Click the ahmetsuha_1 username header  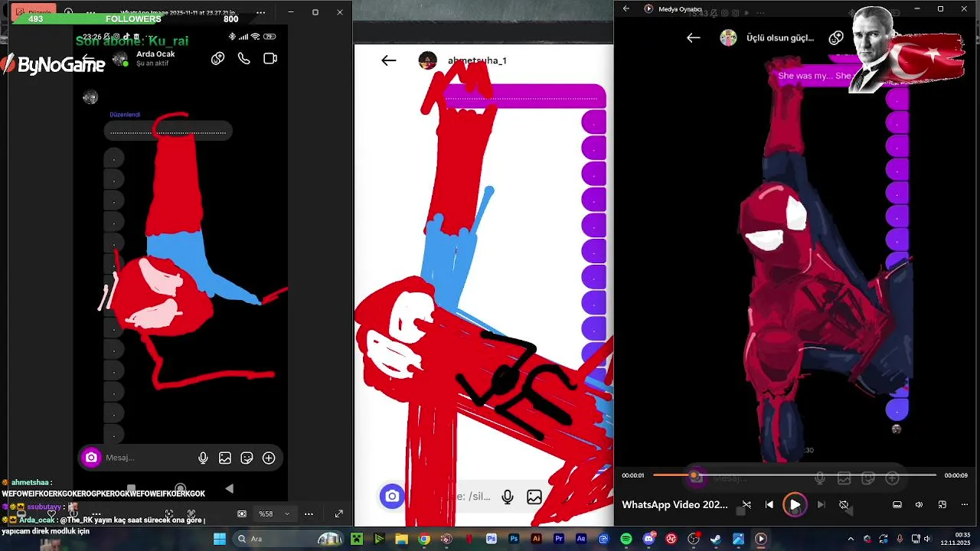(x=477, y=60)
